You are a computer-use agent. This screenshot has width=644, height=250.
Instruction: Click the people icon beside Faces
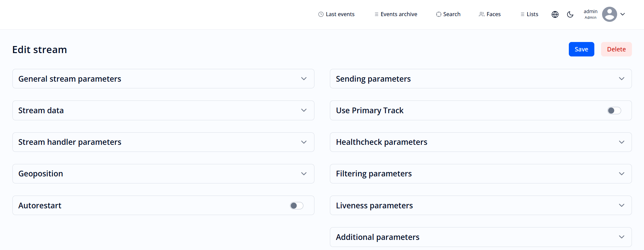482,14
